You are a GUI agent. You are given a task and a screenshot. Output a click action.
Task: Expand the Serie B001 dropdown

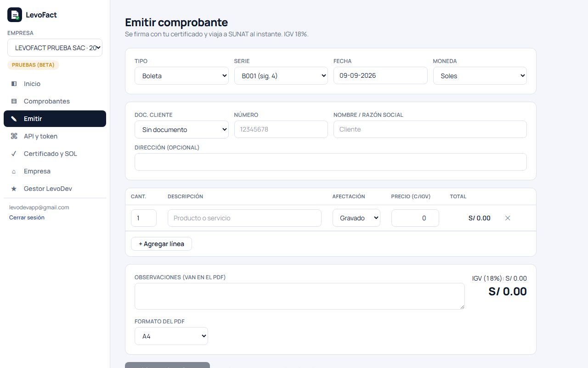(281, 76)
